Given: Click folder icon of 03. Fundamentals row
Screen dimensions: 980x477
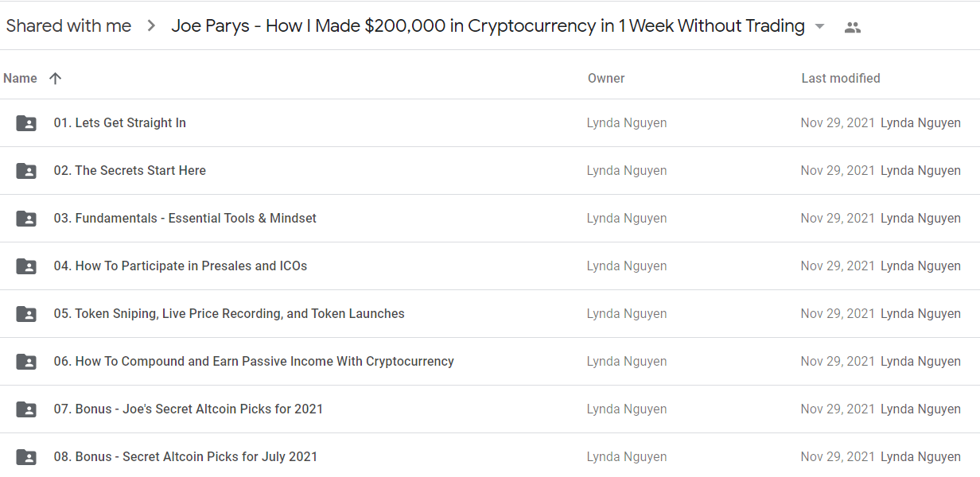Looking at the screenshot, I should coord(26,219).
